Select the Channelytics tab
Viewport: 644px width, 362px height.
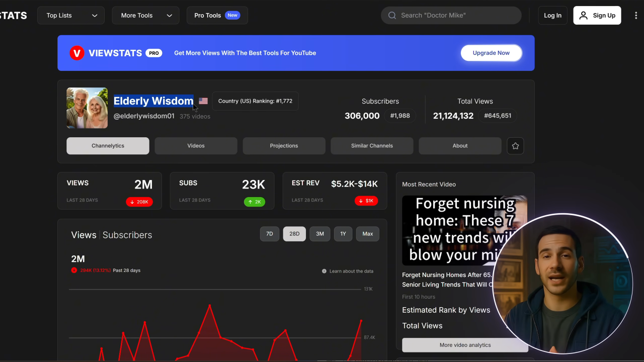108,146
